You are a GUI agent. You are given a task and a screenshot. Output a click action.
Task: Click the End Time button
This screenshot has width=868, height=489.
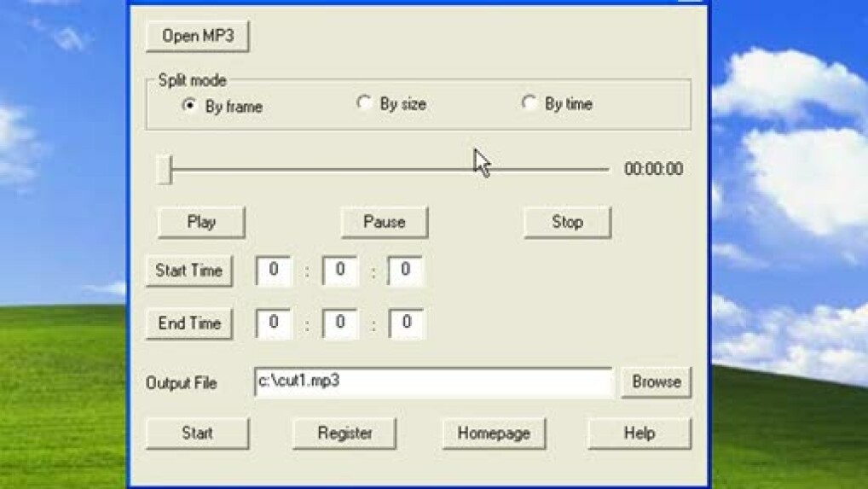tap(188, 323)
